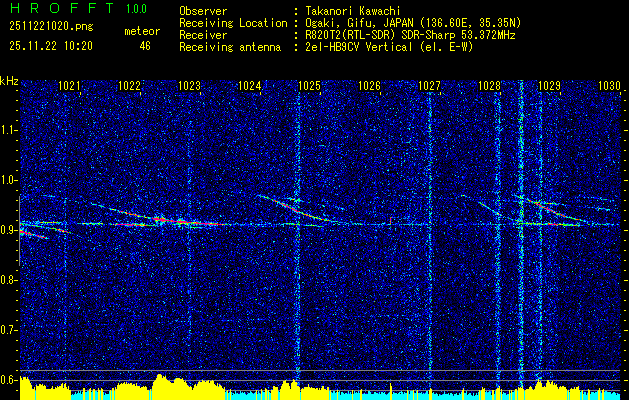Click the 1021 time marker

point(69,85)
